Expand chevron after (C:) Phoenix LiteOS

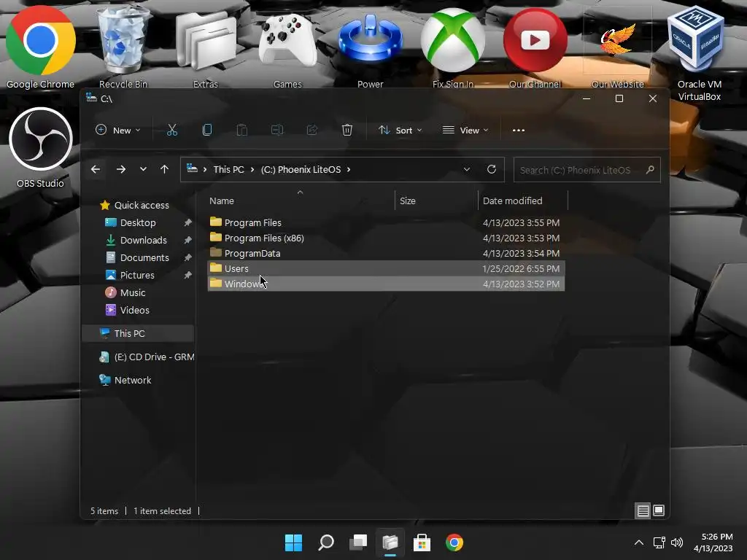(349, 169)
